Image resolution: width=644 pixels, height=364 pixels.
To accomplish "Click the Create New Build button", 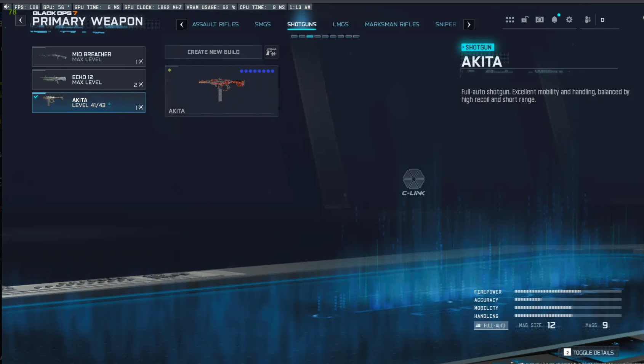I will [213, 52].
